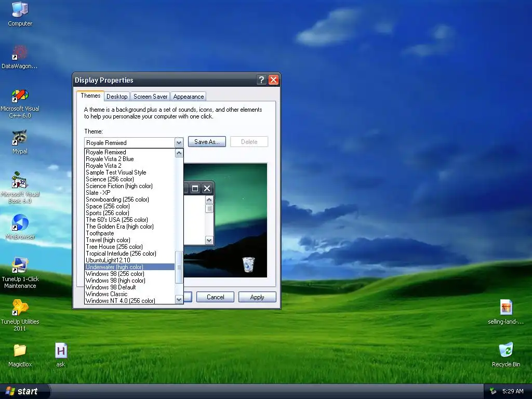Choose Sample Test Visual Style theme
The image size is (532, 399).
[129, 172]
